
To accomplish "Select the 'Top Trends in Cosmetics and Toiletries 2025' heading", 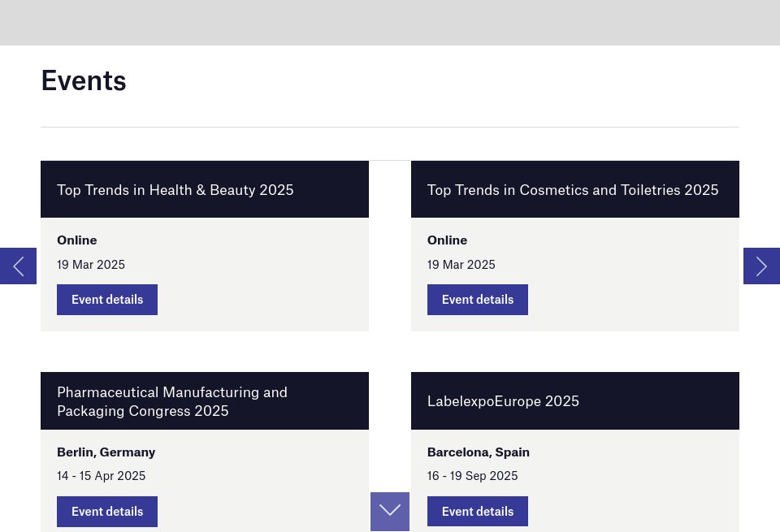I will click(573, 190).
